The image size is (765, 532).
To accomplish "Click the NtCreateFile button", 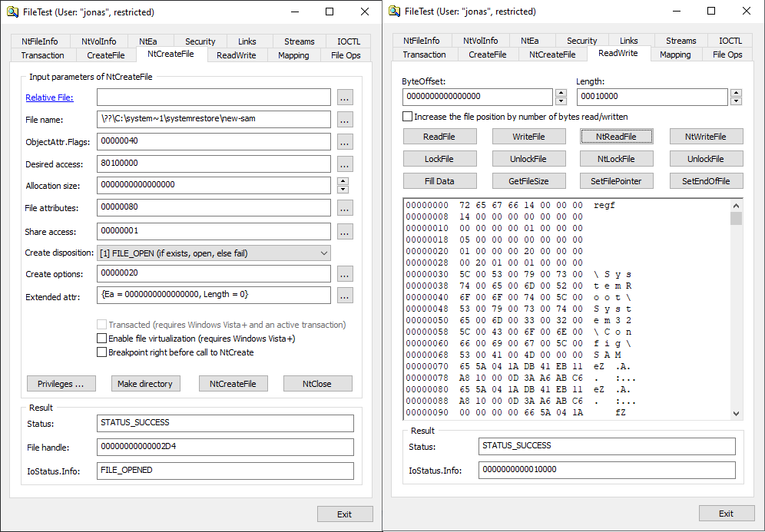I will pos(233,384).
